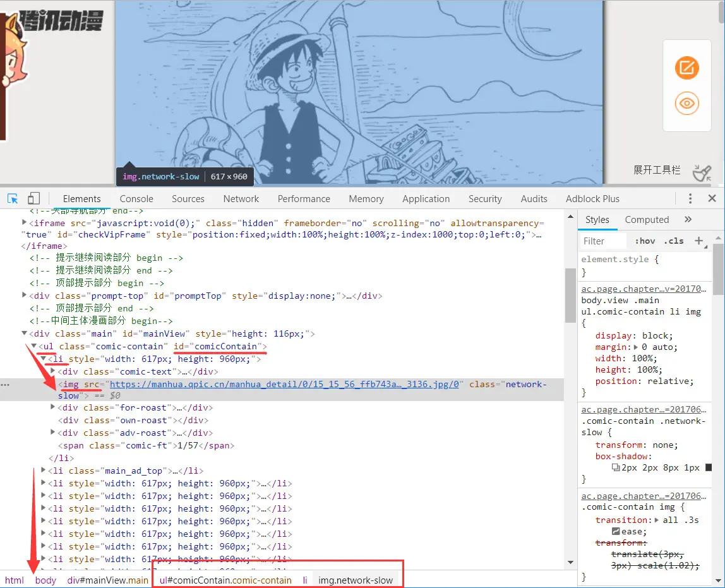Viewport: 725px width, 588px height.
Task: Activate the inspect element picker icon
Action: [13, 198]
